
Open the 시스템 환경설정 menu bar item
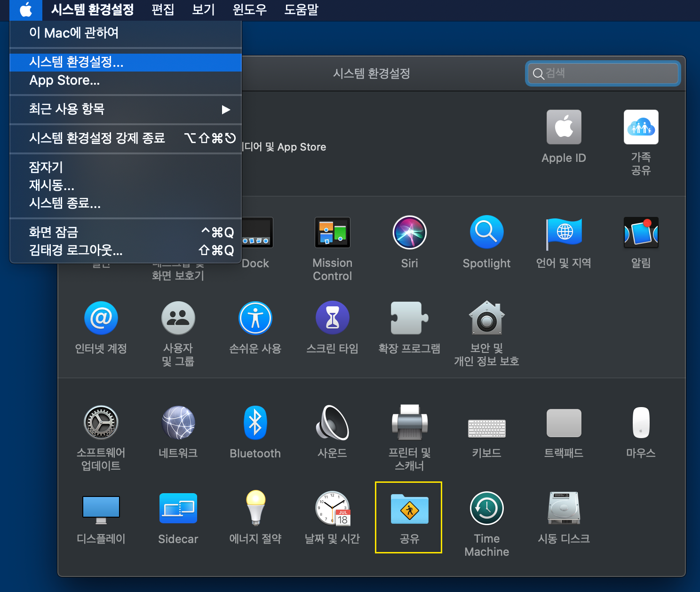point(92,10)
